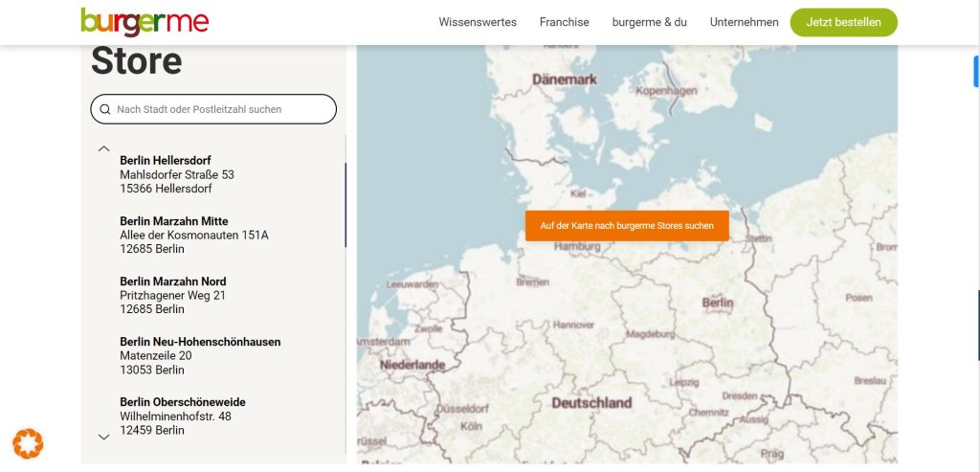
Task: Open the Wissenswertes menu
Action: click(x=478, y=22)
